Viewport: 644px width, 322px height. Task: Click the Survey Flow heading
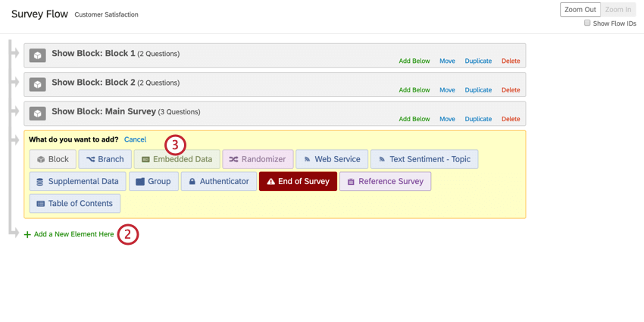coord(39,14)
